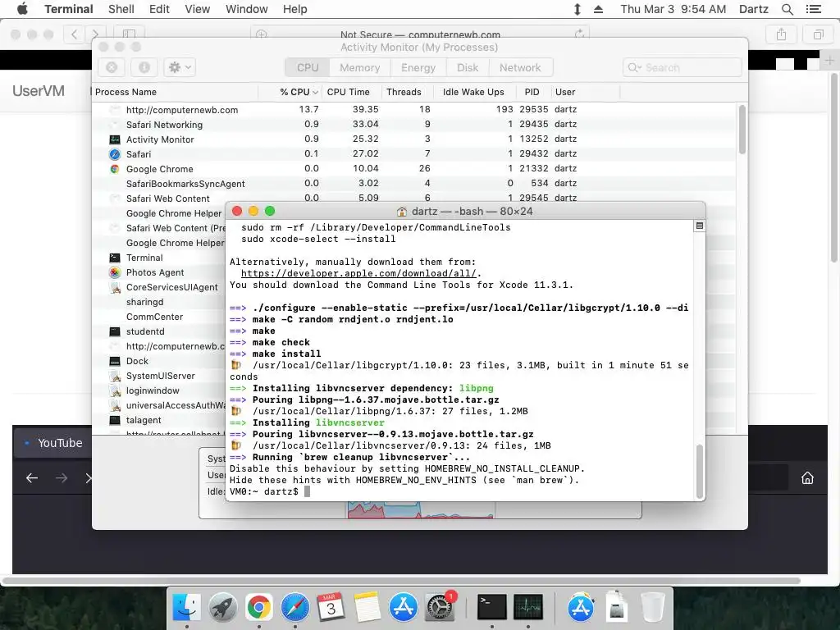Select the Safari Networking process row
Image resolution: width=840 pixels, height=630 pixels.
[x=414, y=125]
